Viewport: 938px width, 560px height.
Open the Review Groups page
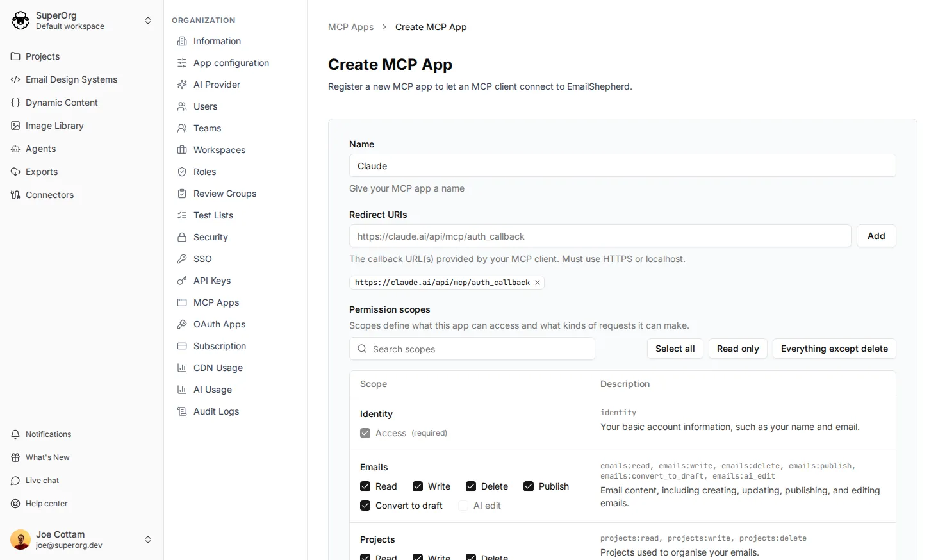(225, 194)
